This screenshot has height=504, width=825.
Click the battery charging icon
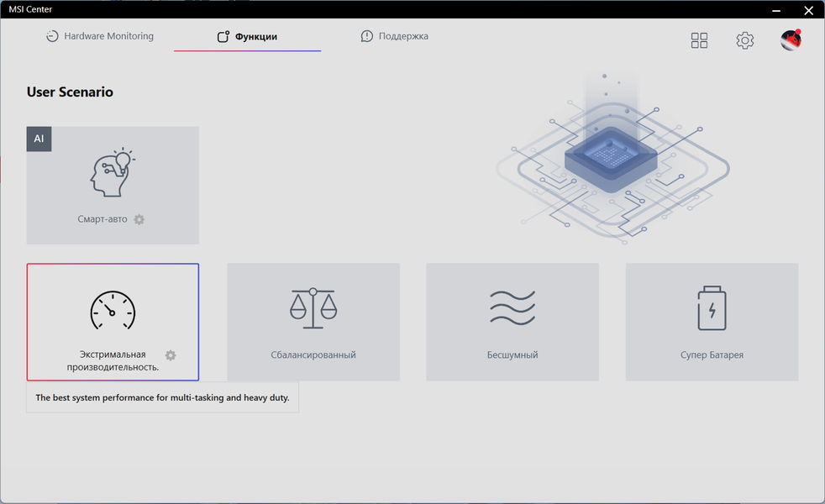712,308
